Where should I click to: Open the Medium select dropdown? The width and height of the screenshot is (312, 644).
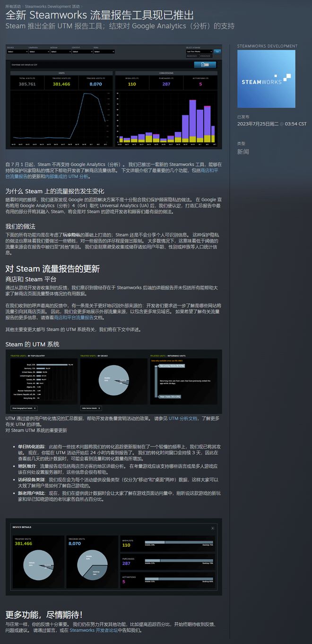pyautogui.click(x=61, y=52)
